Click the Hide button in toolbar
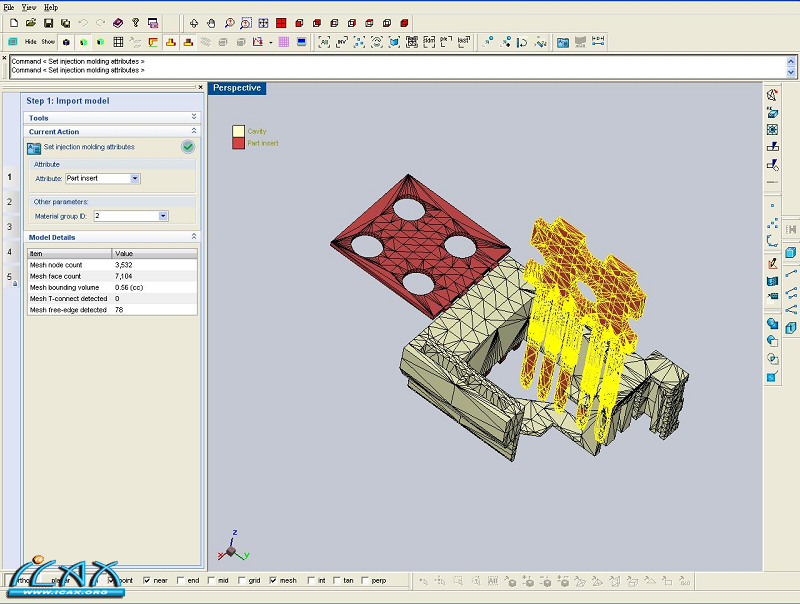 coord(30,42)
